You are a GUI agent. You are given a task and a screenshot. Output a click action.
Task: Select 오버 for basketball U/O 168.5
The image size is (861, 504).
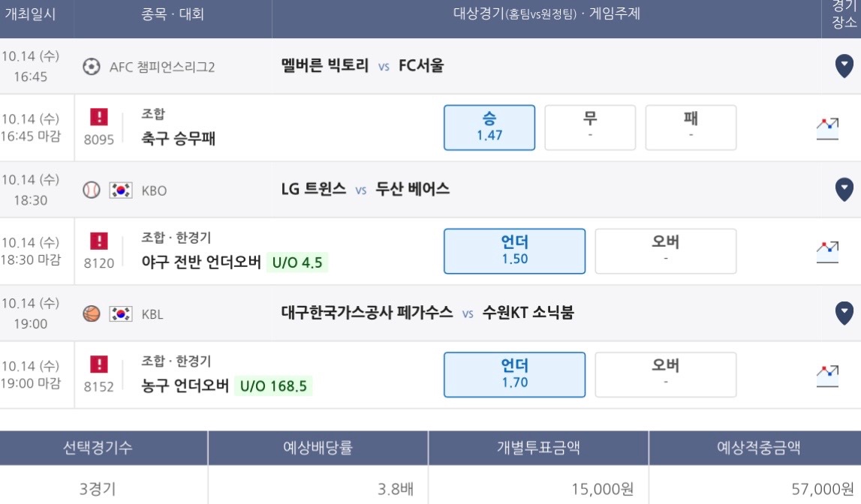pos(666,374)
